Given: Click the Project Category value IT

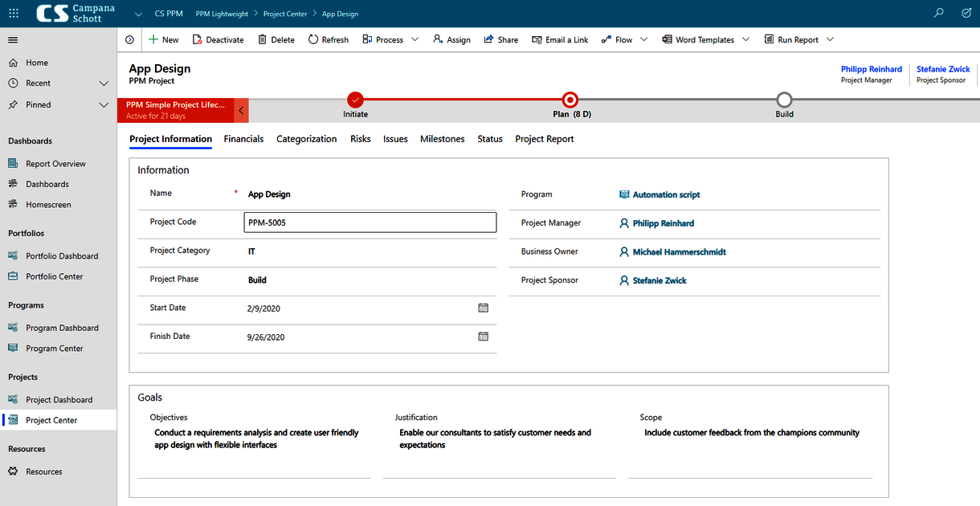Looking at the screenshot, I should [x=251, y=251].
